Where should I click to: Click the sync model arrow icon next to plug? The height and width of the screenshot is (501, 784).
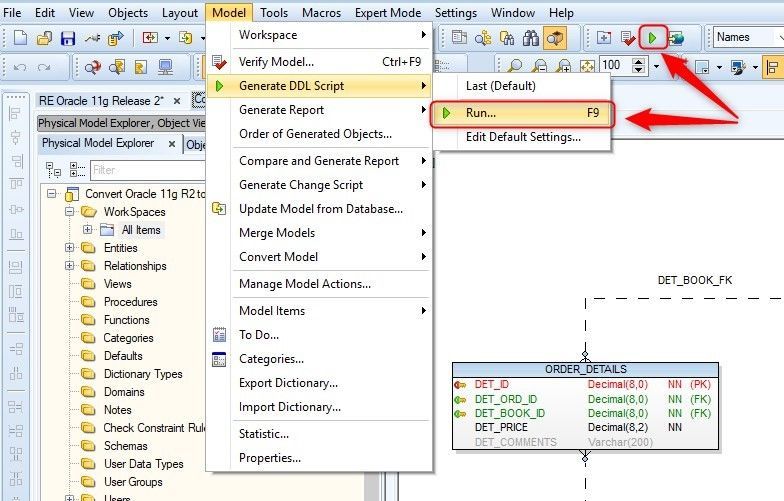[116, 38]
